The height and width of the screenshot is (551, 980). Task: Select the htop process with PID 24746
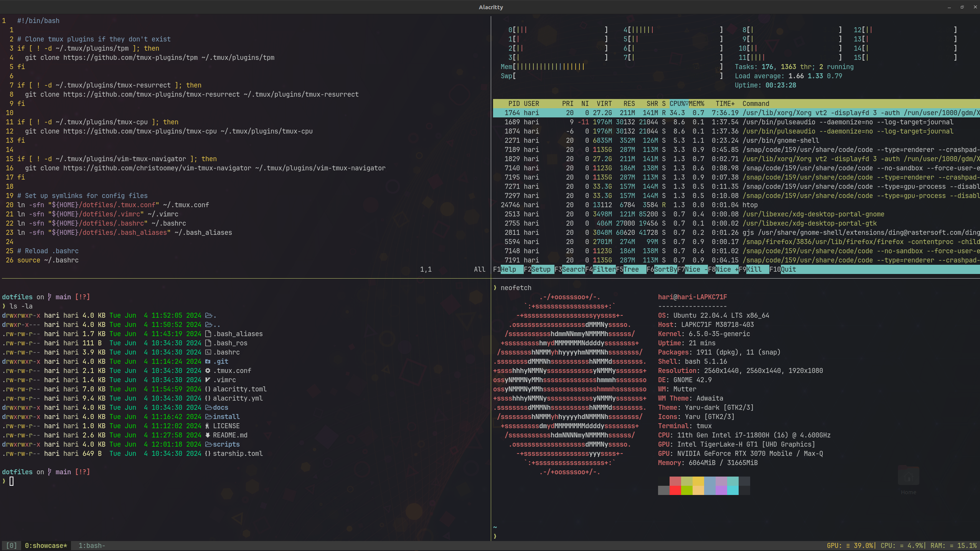click(x=736, y=205)
